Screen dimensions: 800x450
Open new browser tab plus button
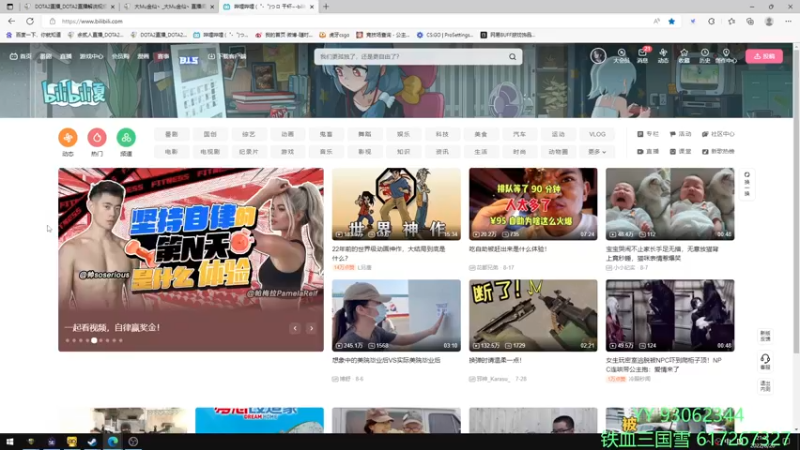point(326,7)
